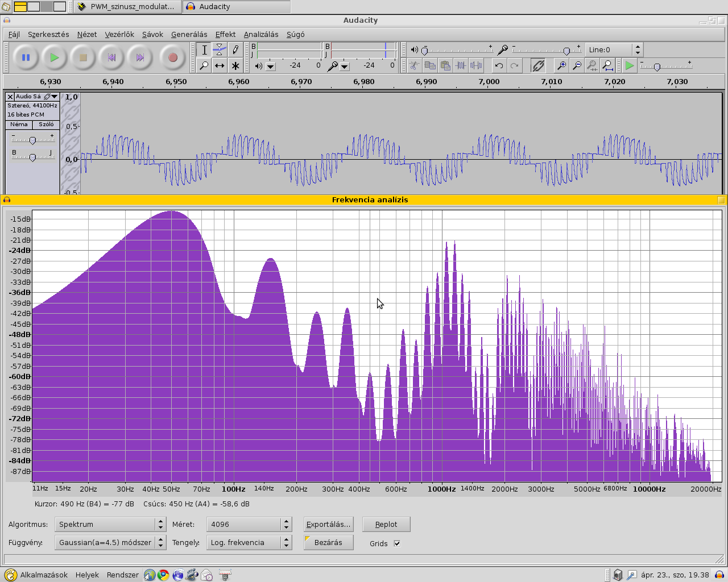Select the Envelope tool
Screen dimensions: 728x582
click(220, 50)
